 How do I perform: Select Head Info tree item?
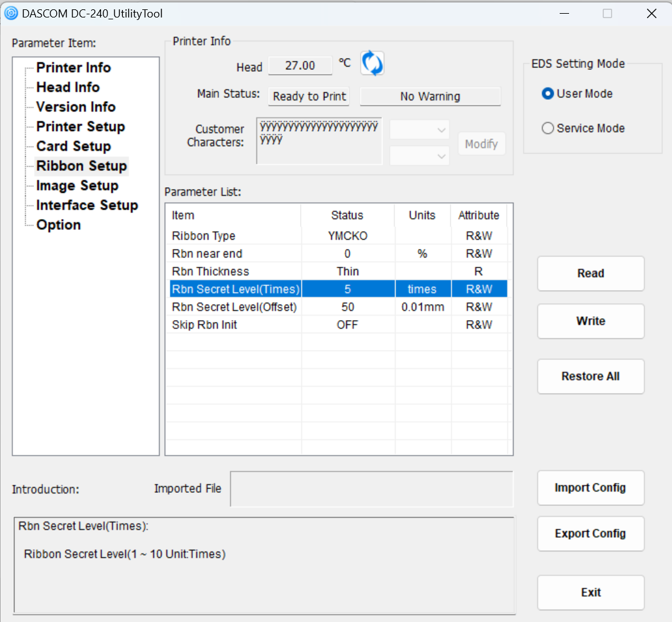[x=68, y=87]
